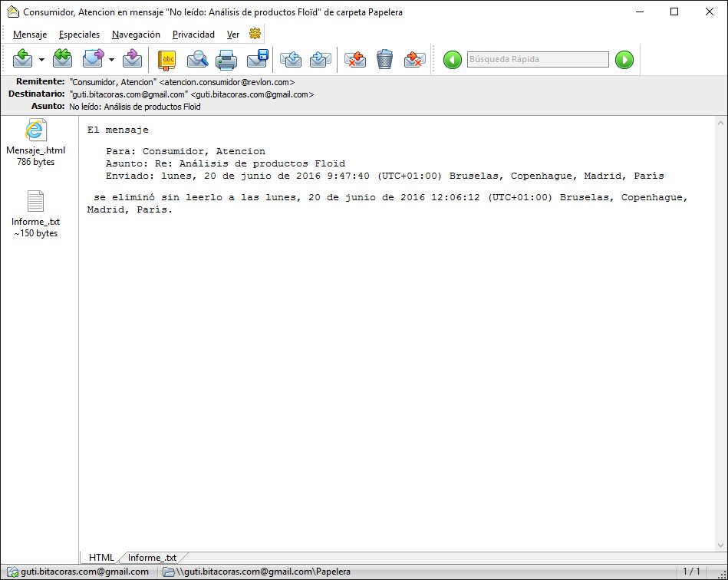This screenshot has width=728, height=580.
Task: Print the message with printer icon
Action: 226,59
